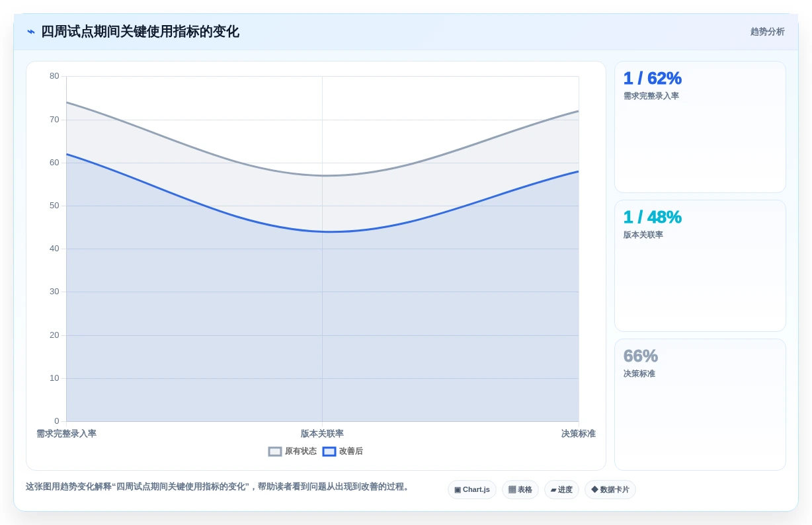Open the 1 / 62% 需求完整录入率 card

click(700, 127)
